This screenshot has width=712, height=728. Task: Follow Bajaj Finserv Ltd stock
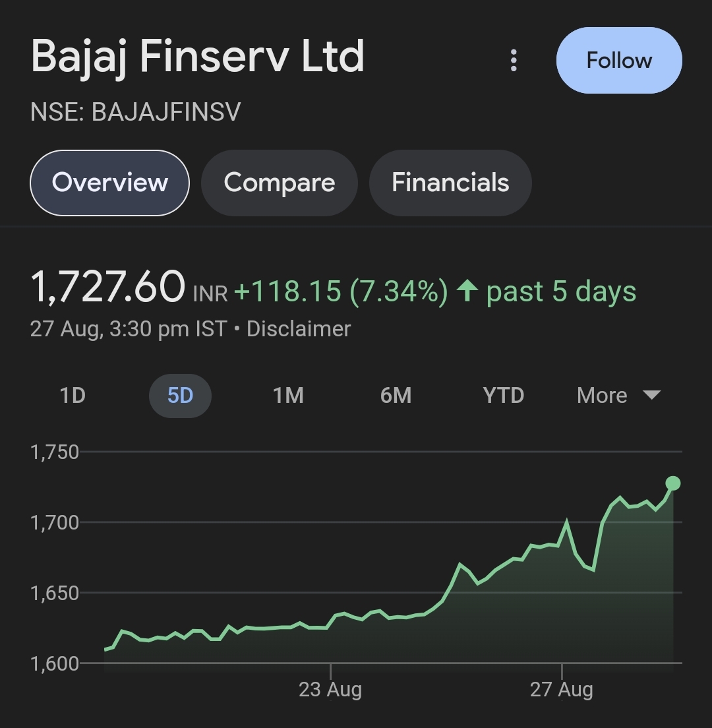click(618, 61)
